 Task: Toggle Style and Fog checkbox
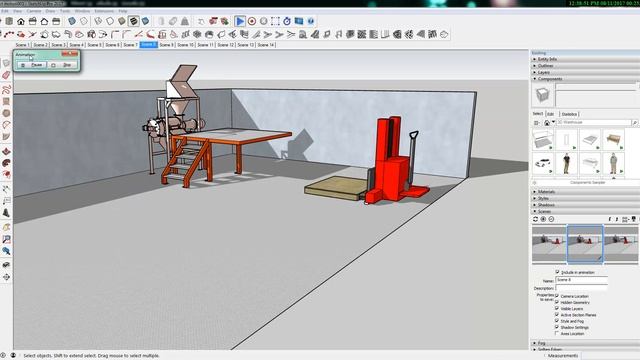tap(557, 321)
